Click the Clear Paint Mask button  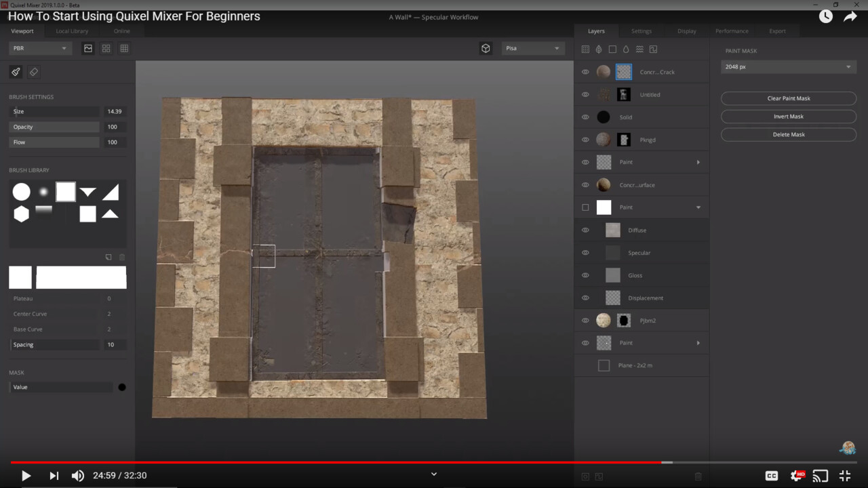tap(789, 98)
